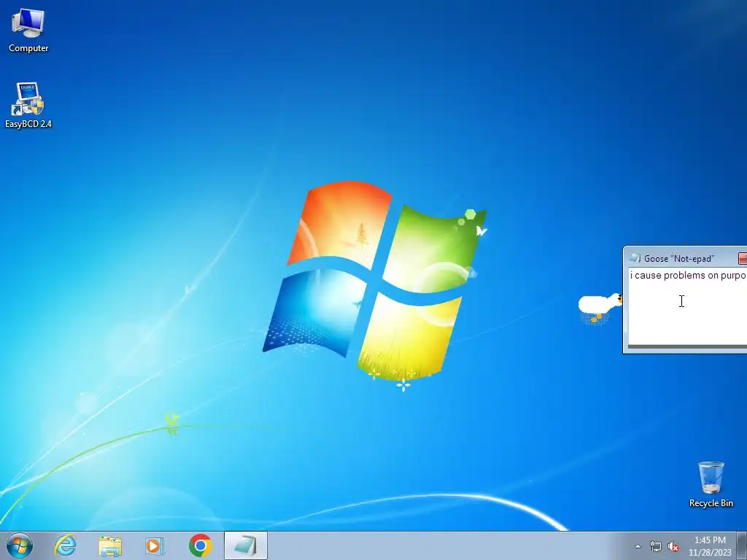This screenshot has width=747, height=560.
Task: Open the muted volume tray icon
Action: point(673,547)
